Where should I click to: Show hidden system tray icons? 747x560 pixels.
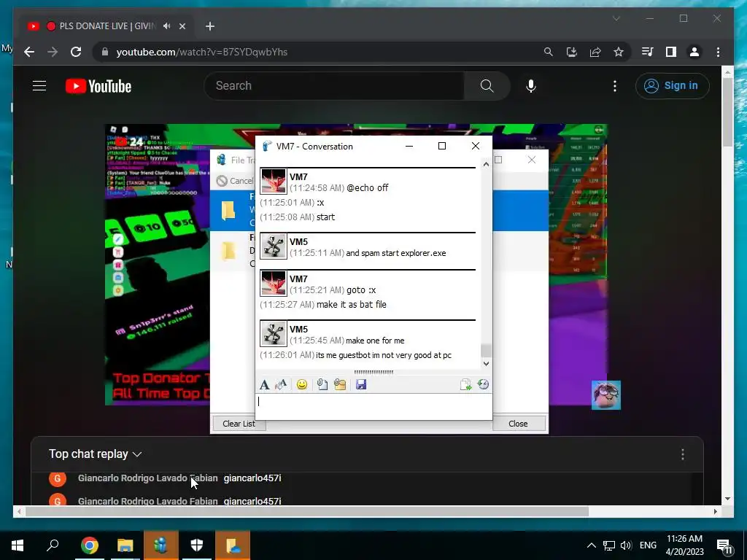pos(591,545)
